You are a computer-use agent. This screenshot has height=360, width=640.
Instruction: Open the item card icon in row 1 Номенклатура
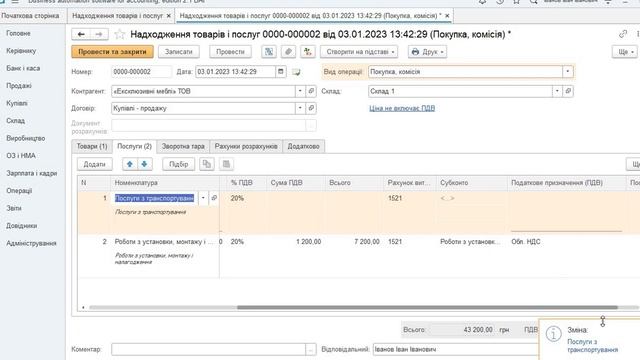click(214, 198)
